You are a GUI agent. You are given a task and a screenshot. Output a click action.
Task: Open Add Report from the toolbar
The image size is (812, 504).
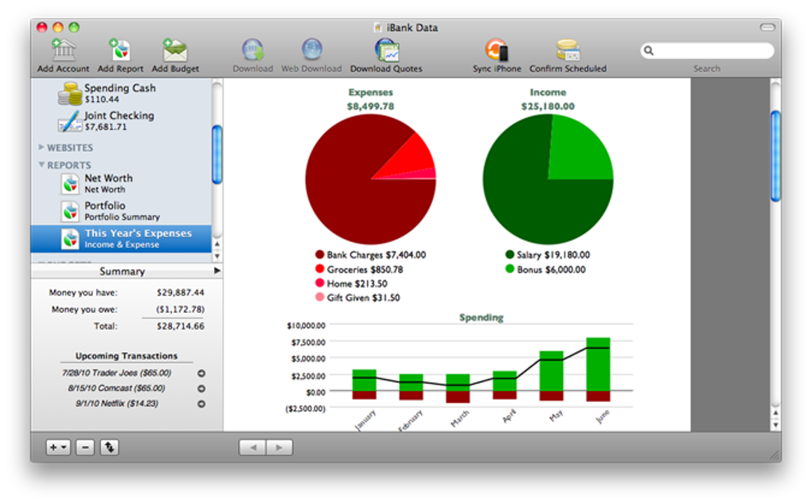tap(120, 50)
